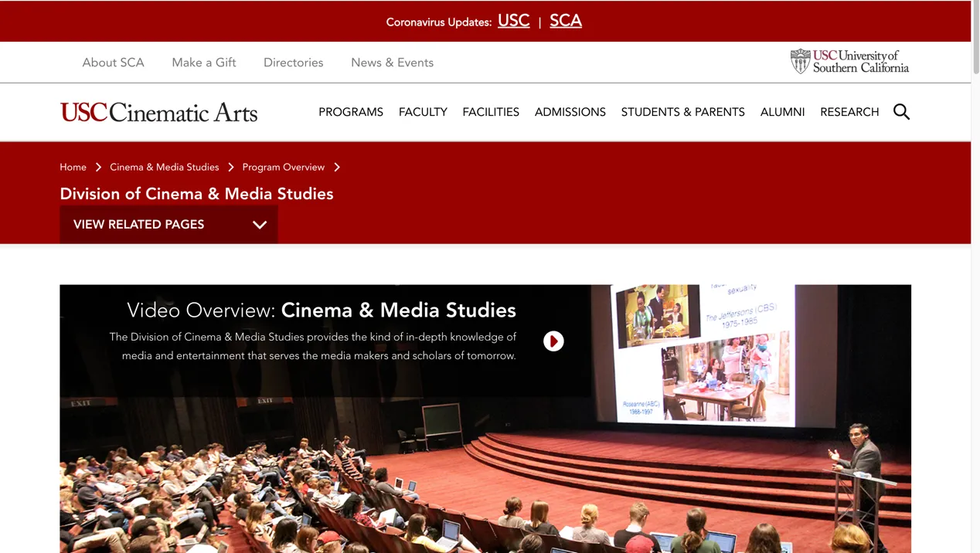This screenshot has height=553, width=980.
Task: Select Admissions in the main navigation
Action: point(570,112)
